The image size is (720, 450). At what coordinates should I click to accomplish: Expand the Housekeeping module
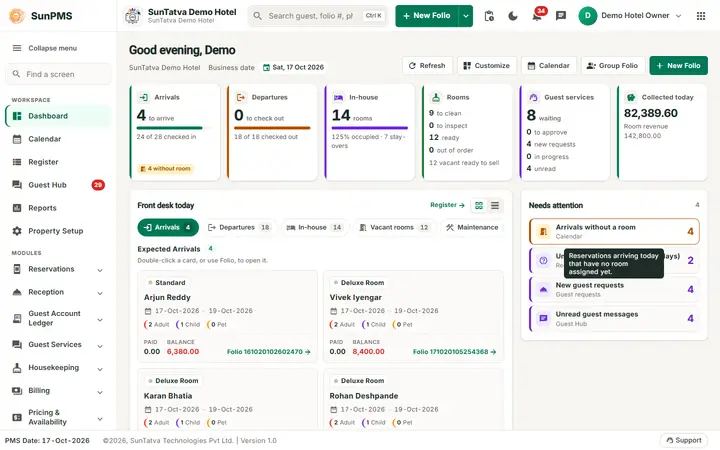(x=58, y=368)
